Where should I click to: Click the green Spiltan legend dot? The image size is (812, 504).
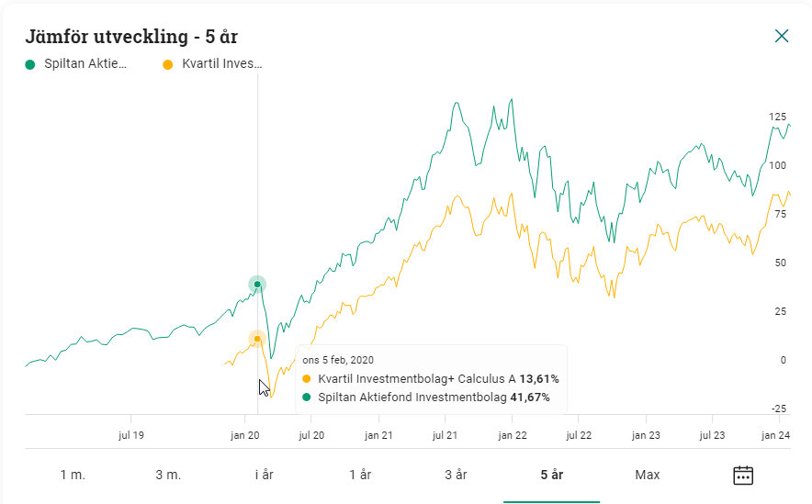click(x=30, y=64)
